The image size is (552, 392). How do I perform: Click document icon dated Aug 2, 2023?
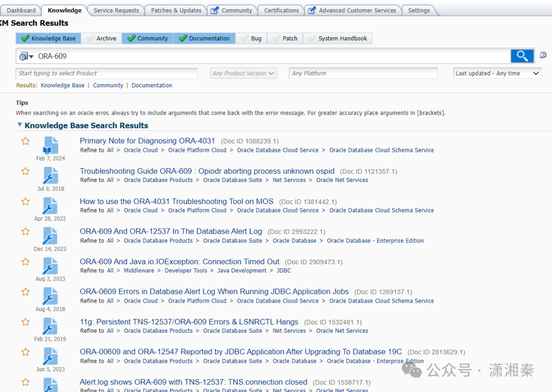(50, 266)
